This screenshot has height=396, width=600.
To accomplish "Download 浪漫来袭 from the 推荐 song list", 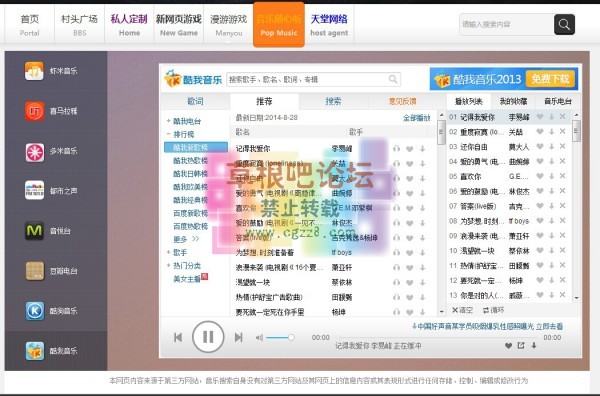I will coord(422,267).
